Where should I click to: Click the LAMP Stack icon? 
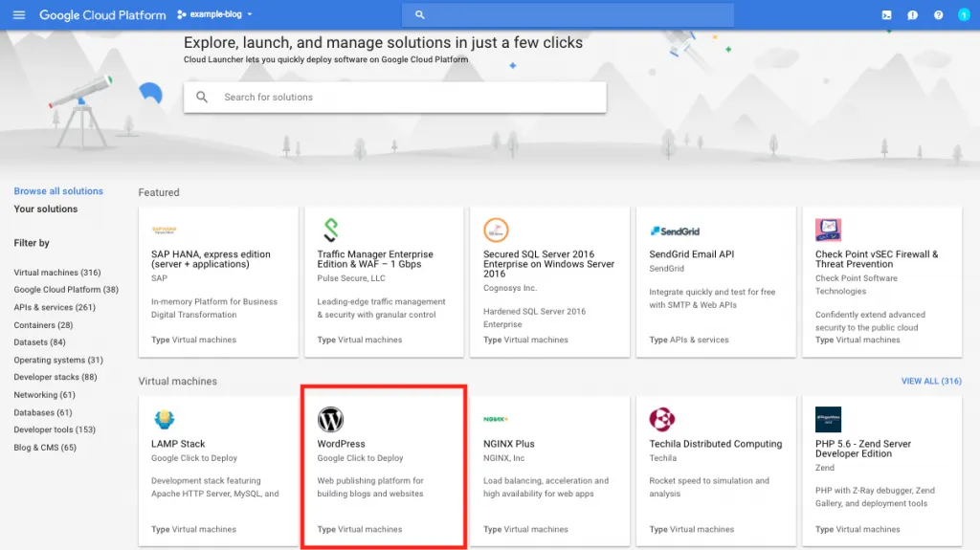coord(165,419)
